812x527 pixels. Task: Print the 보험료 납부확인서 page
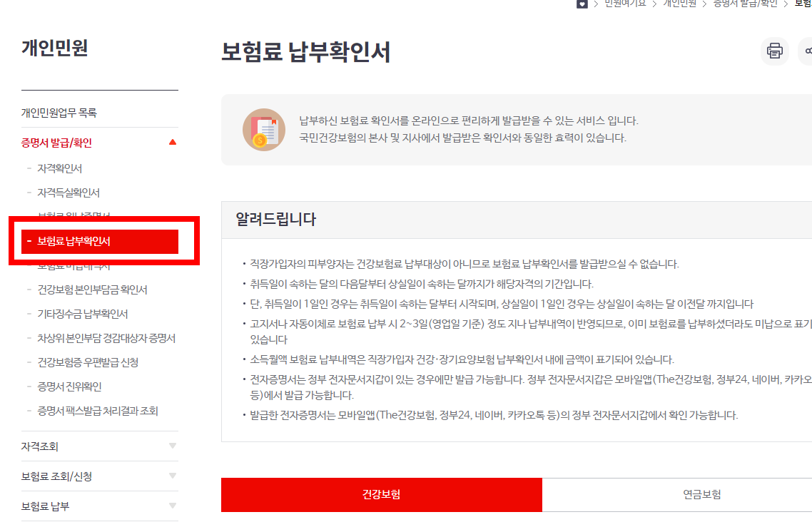point(773,51)
